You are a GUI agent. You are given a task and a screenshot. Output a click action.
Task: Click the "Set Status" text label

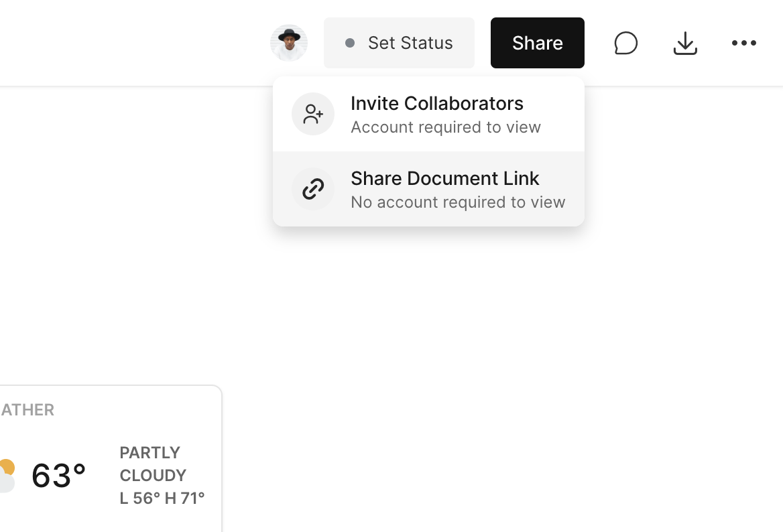tap(410, 43)
